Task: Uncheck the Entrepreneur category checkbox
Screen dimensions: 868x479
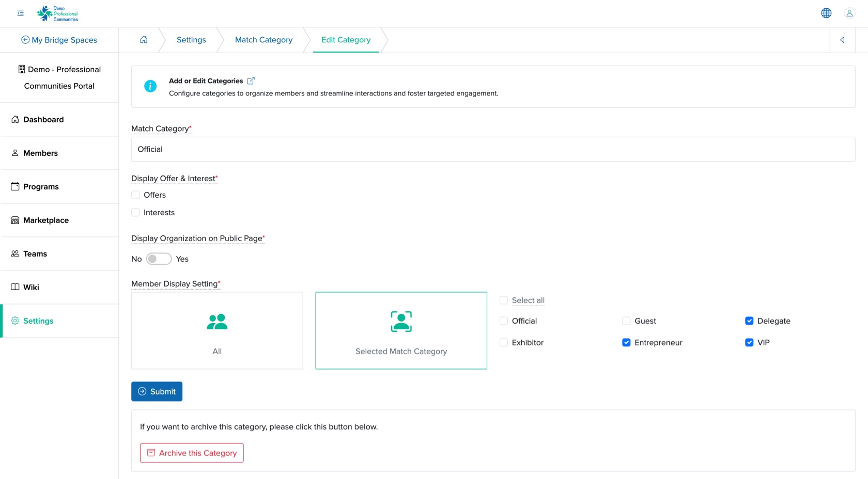Action: point(626,342)
